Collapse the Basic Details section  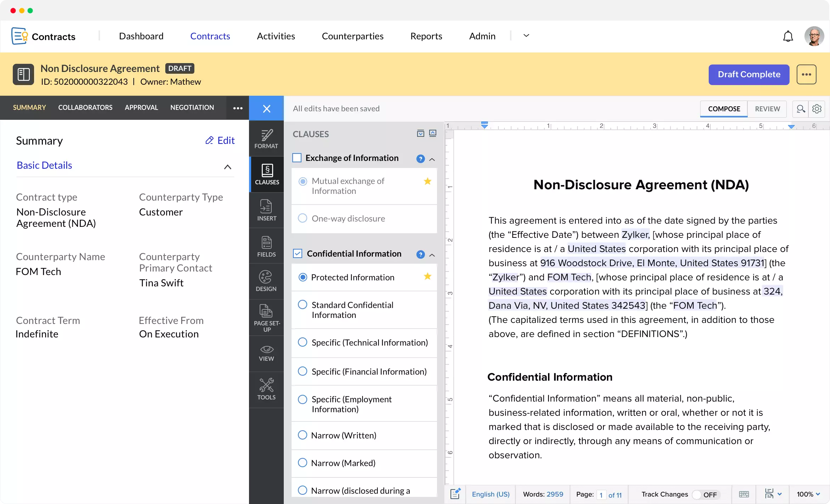click(227, 167)
